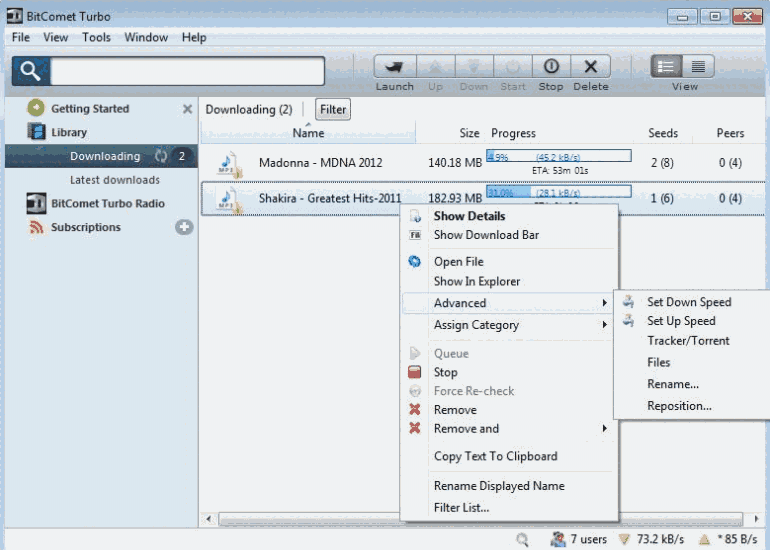Open the Help menu
This screenshot has height=550, width=770.
pyautogui.click(x=194, y=37)
